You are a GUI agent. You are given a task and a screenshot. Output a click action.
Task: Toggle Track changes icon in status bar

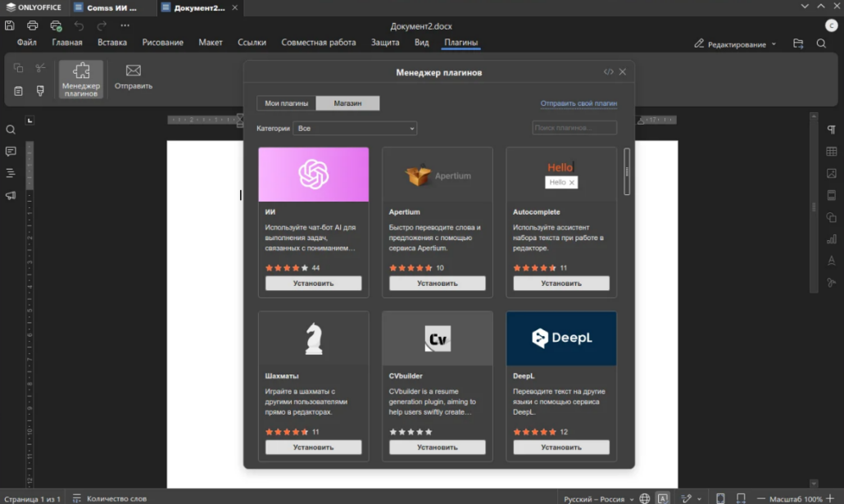tap(687, 498)
